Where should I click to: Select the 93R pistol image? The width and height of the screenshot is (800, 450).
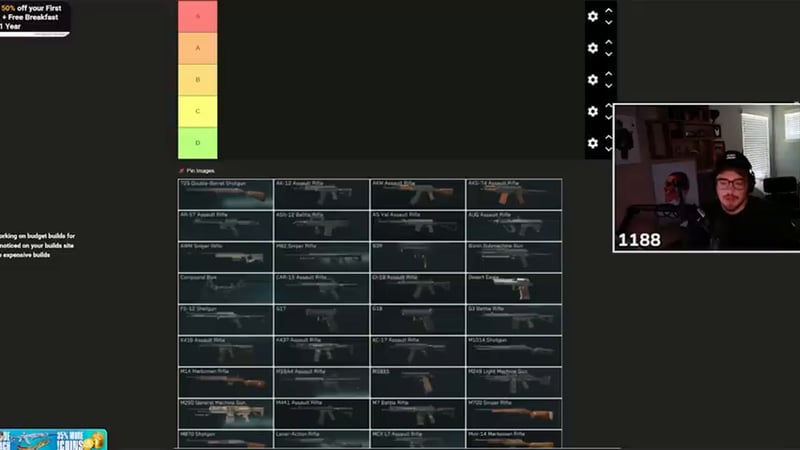pyautogui.click(x=417, y=257)
